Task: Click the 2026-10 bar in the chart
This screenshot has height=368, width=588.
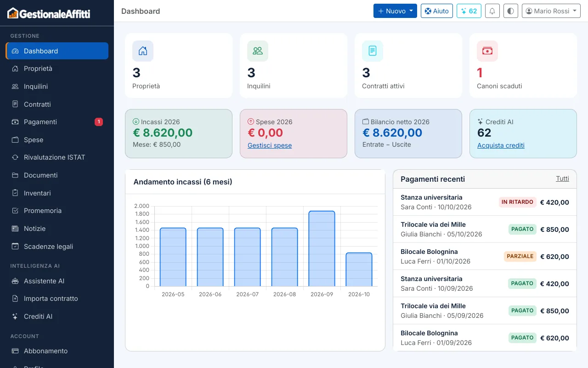Action: tap(359, 270)
